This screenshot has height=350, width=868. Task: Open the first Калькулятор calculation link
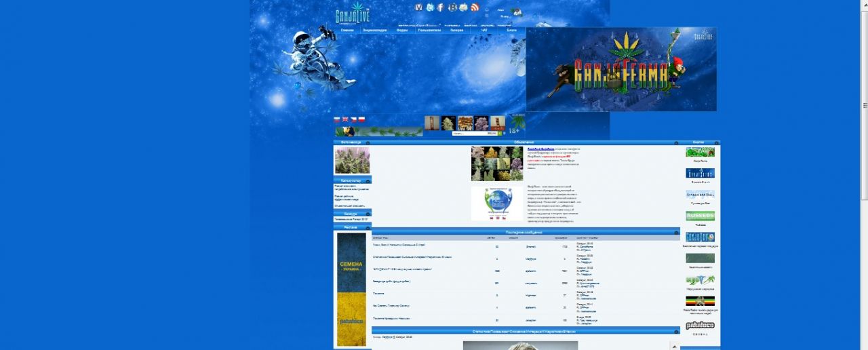click(351, 187)
